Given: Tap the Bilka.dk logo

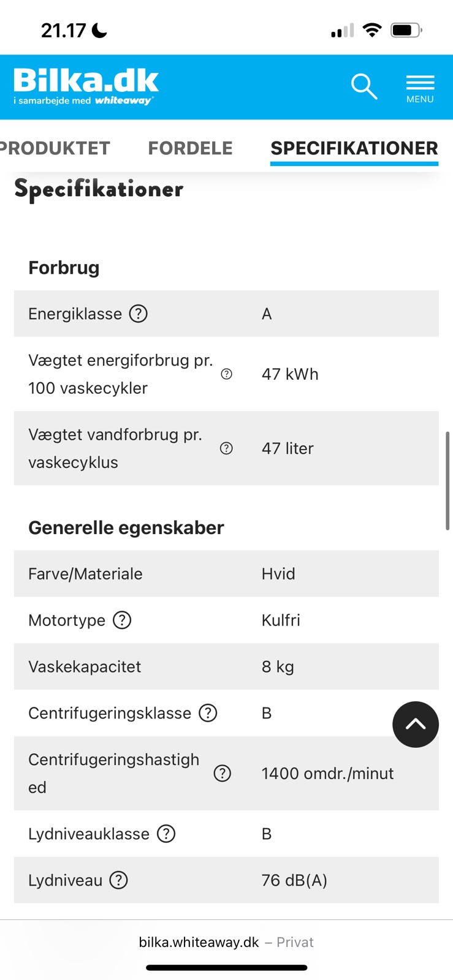Looking at the screenshot, I should click(x=86, y=86).
